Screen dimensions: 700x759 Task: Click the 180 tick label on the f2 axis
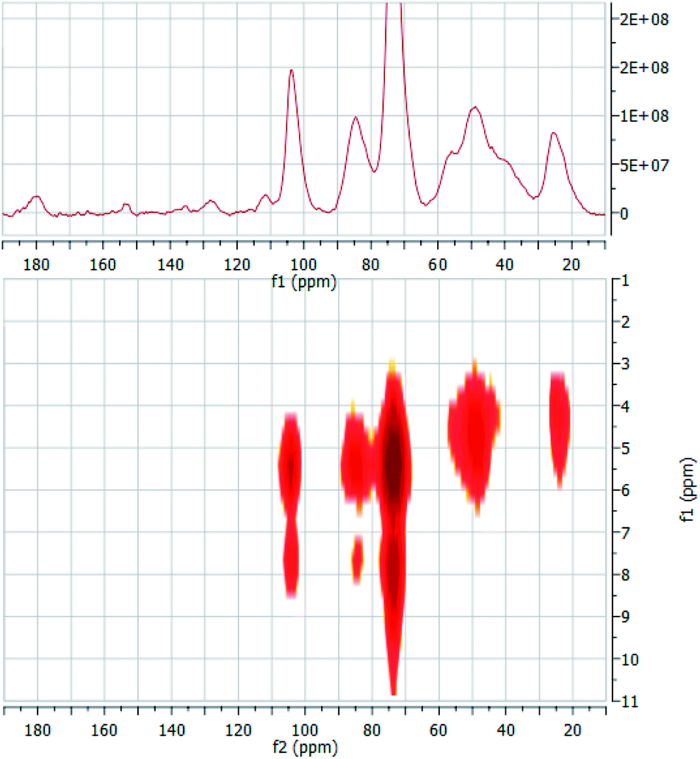tap(37, 730)
